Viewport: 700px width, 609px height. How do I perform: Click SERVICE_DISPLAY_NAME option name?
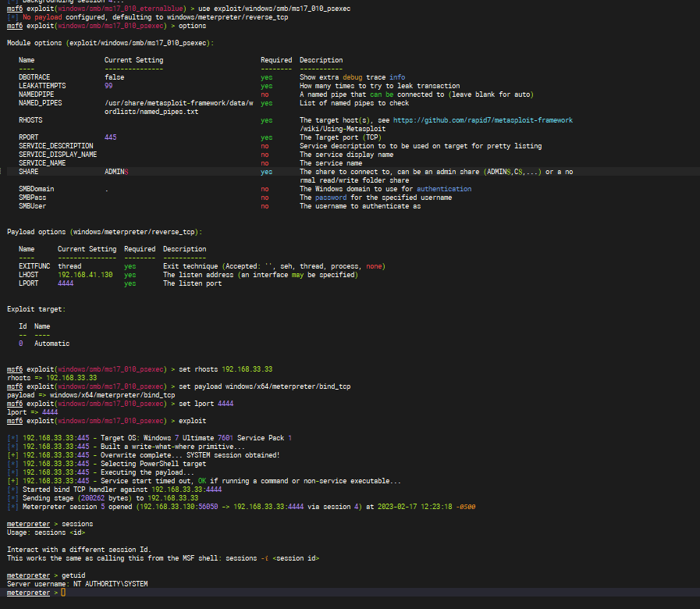pos(58,155)
